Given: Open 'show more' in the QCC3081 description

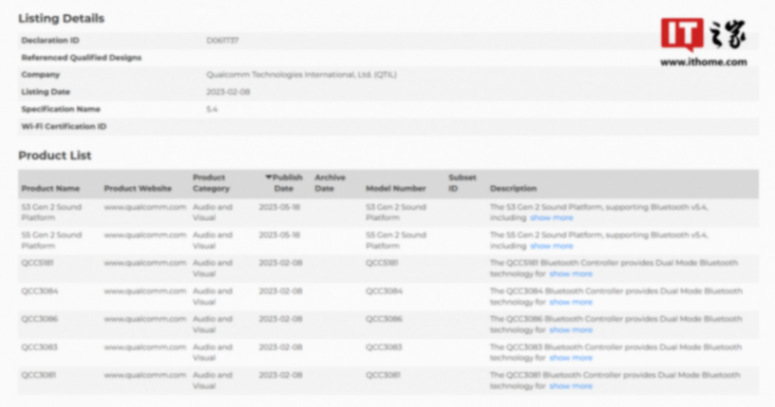Looking at the screenshot, I should pyautogui.click(x=571, y=386).
